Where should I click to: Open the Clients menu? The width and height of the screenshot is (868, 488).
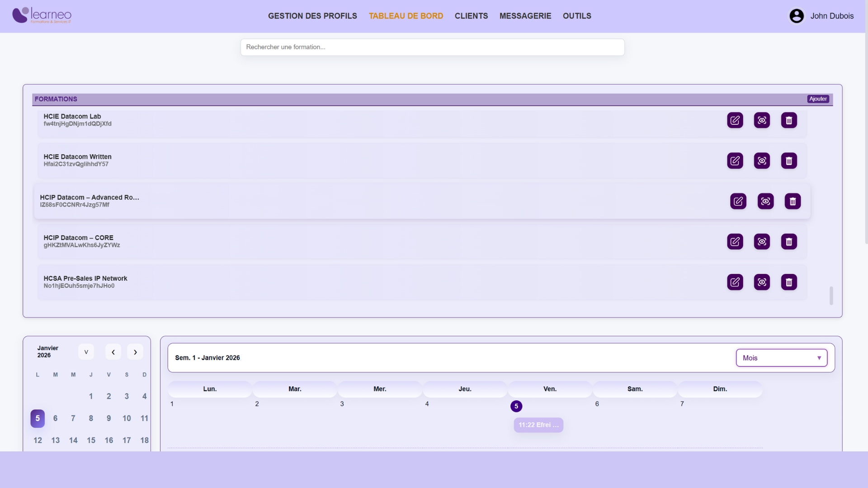click(471, 16)
